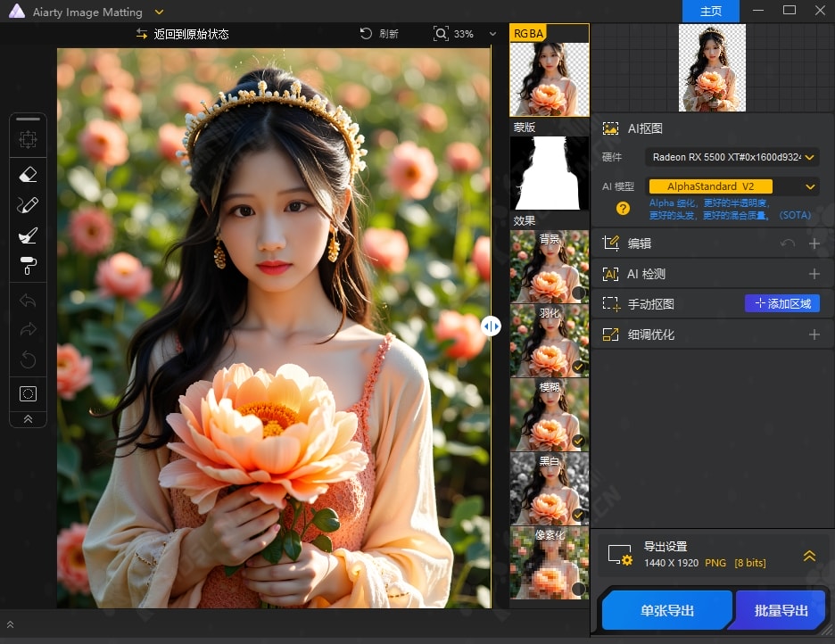Click the yellow help question mark icon
The height and width of the screenshot is (644, 835).
(x=624, y=209)
